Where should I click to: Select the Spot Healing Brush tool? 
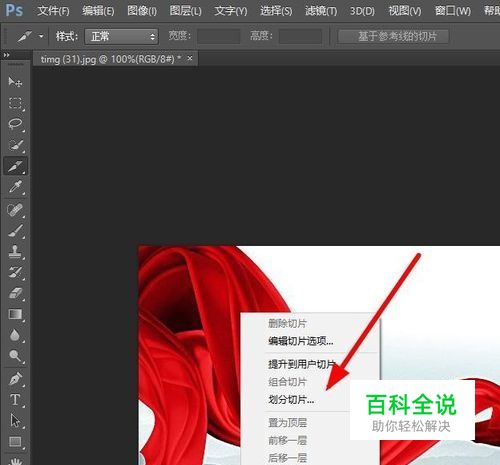click(15, 210)
